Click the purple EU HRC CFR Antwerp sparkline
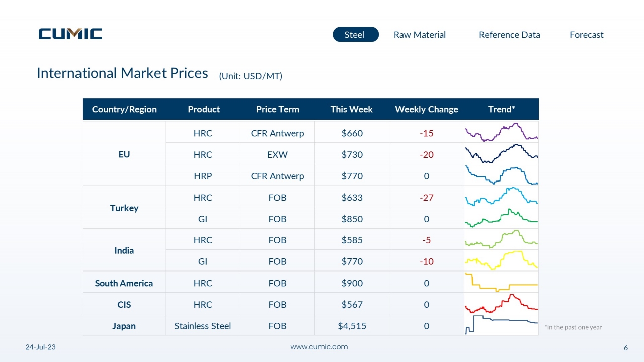This screenshot has width=644, height=362. tap(502, 132)
